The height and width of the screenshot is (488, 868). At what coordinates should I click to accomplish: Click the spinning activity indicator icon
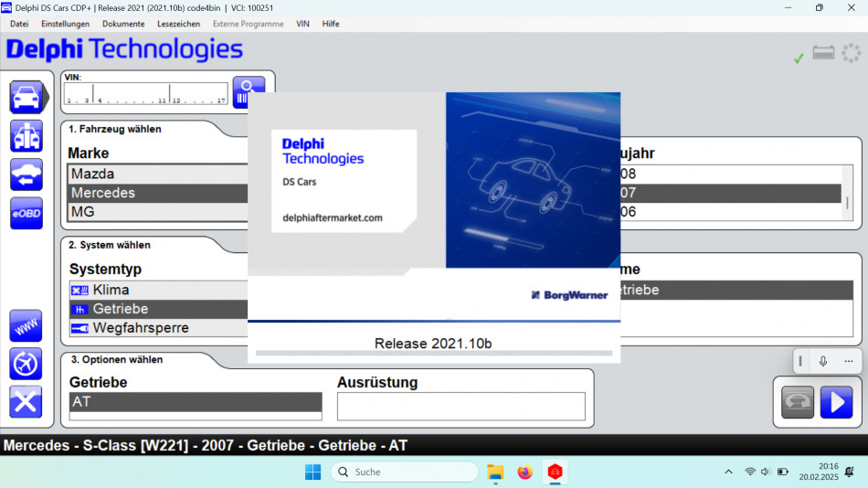pyautogui.click(x=852, y=53)
